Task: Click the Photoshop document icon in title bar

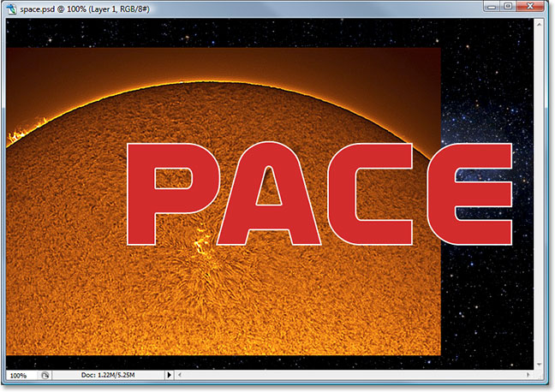Action: (11, 9)
